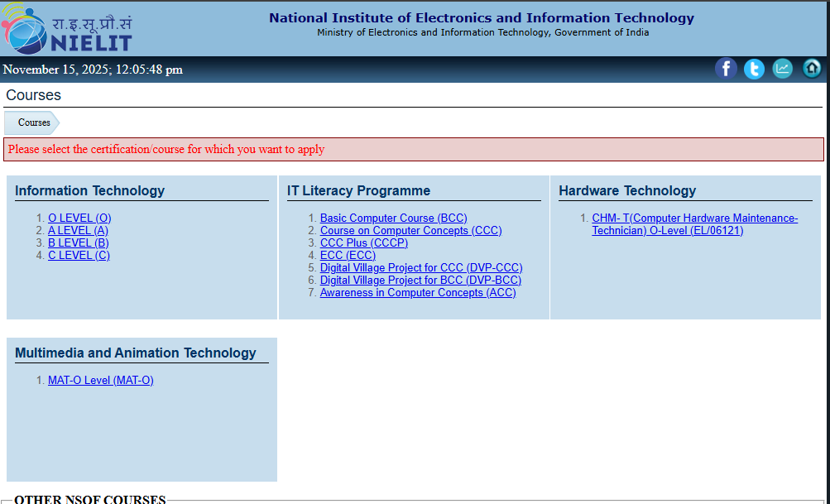Open Digital Village Project for BCC
The width and height of the screenshot is (830, 504).
coord(420,281)
